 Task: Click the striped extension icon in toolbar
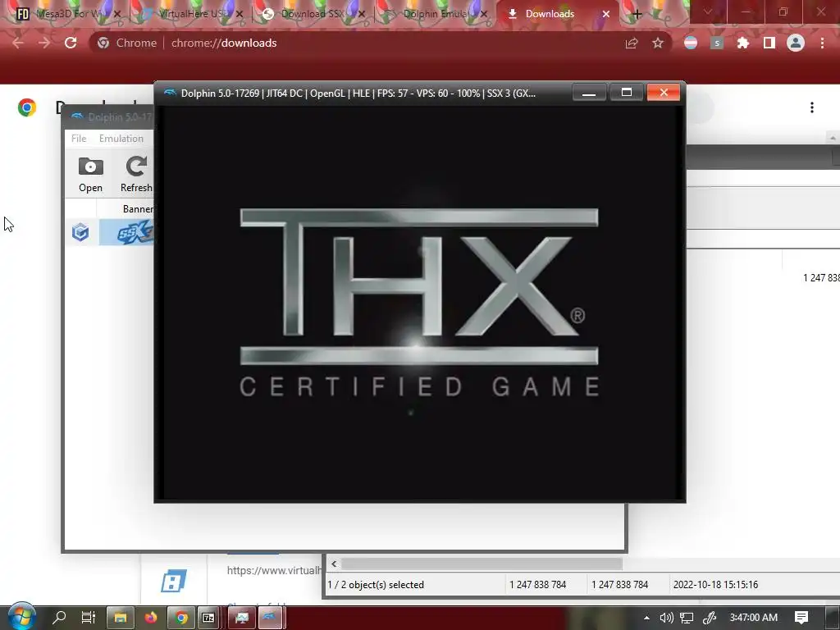click(x=691, y=43)
